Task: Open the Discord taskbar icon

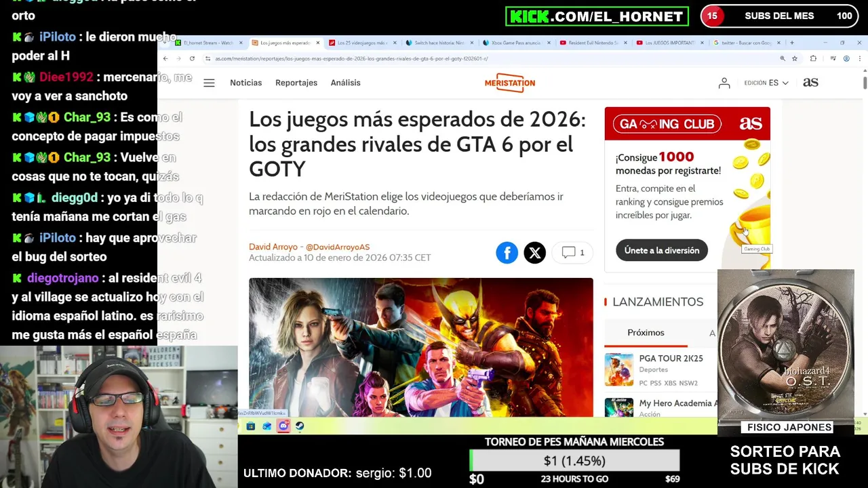Action: pyautogui.click(x=283, y=426)
